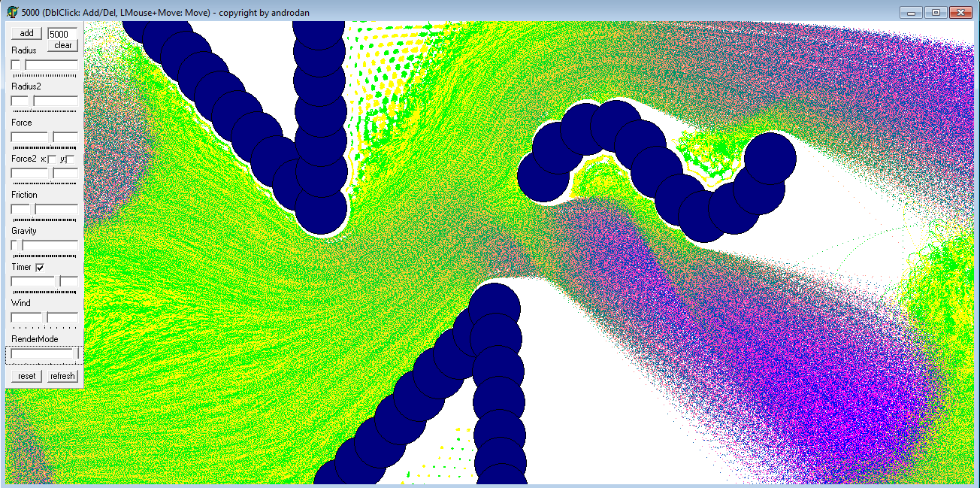Click the Wind label
The image size is (980, 488).
click(21, 303)
